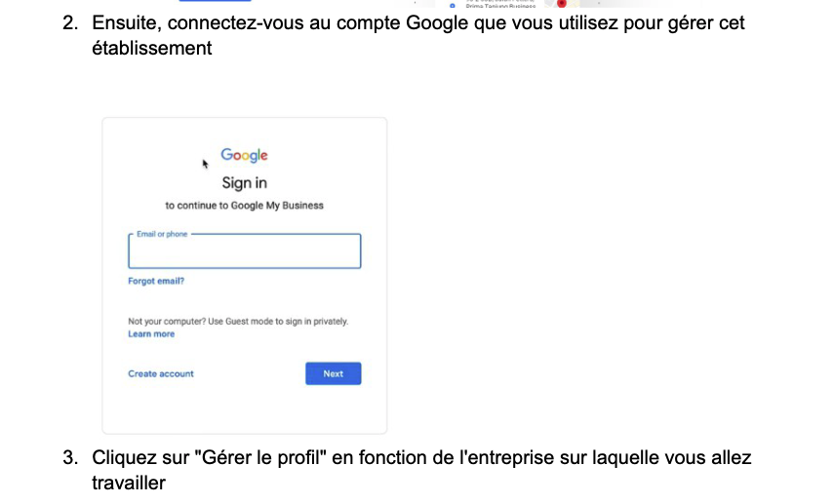Open the Learn more link

pos(151,334)
